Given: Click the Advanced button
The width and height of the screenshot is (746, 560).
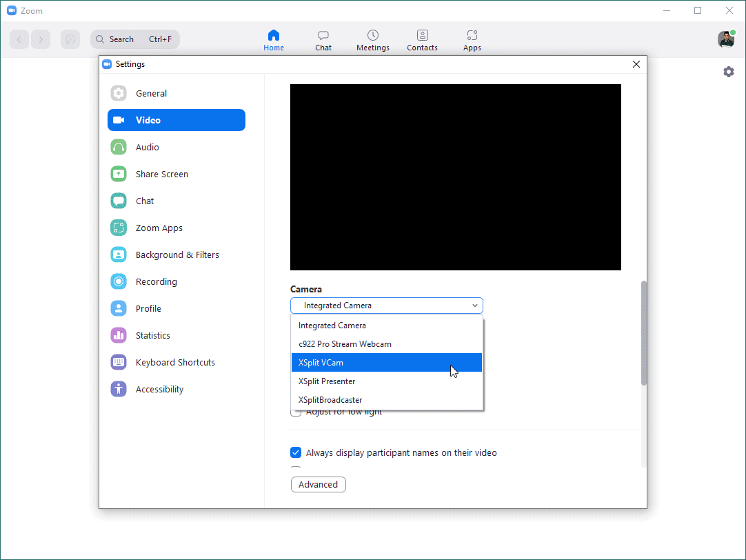Looking at the screenshot, I should coord(319,484).
